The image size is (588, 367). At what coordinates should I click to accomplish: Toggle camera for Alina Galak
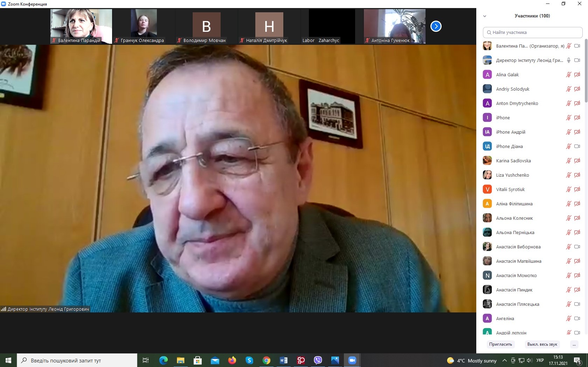pyautogui.click(x=577, y=75)
